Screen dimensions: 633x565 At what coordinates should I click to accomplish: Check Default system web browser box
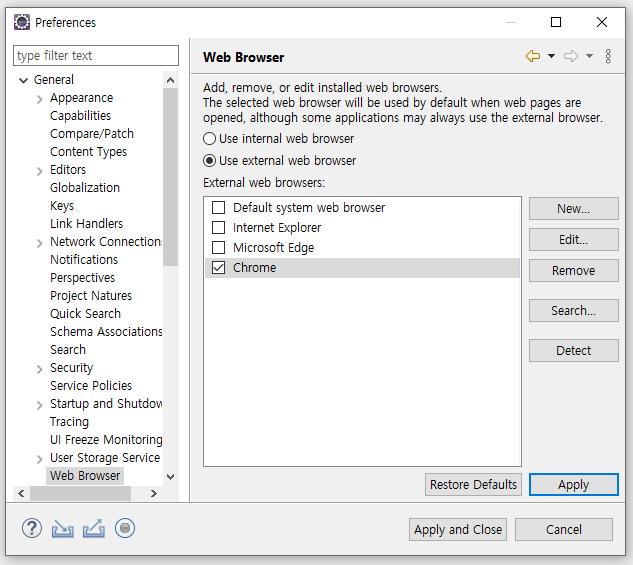click(x=218, y=207)
